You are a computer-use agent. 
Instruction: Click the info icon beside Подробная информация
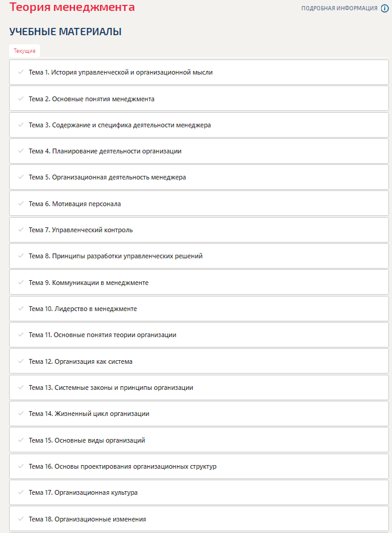pyautogui.click(x=385, y=8)
